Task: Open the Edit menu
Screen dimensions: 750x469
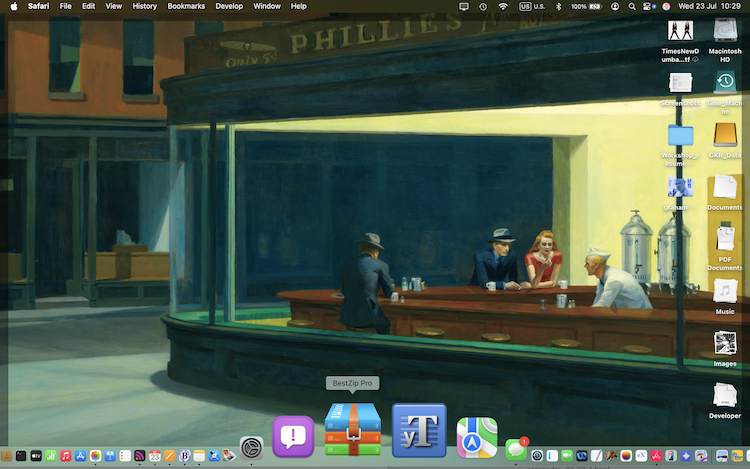Action: pos(88,6)
